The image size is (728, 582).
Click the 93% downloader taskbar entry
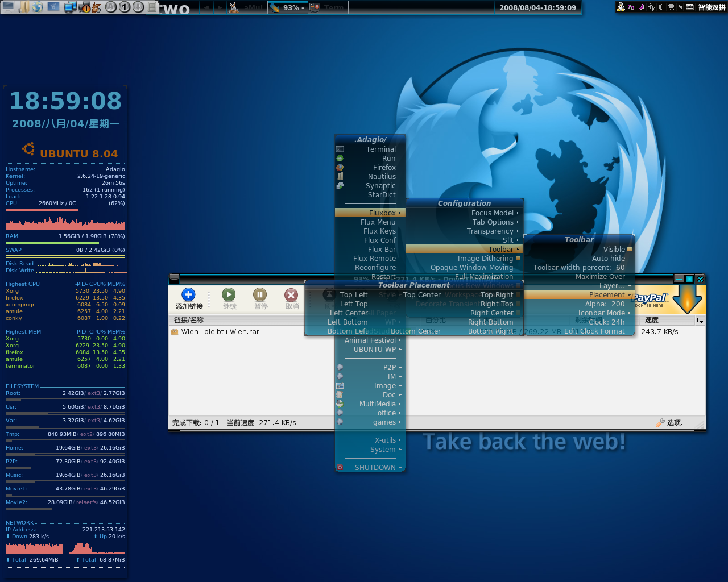coord(287,7)
